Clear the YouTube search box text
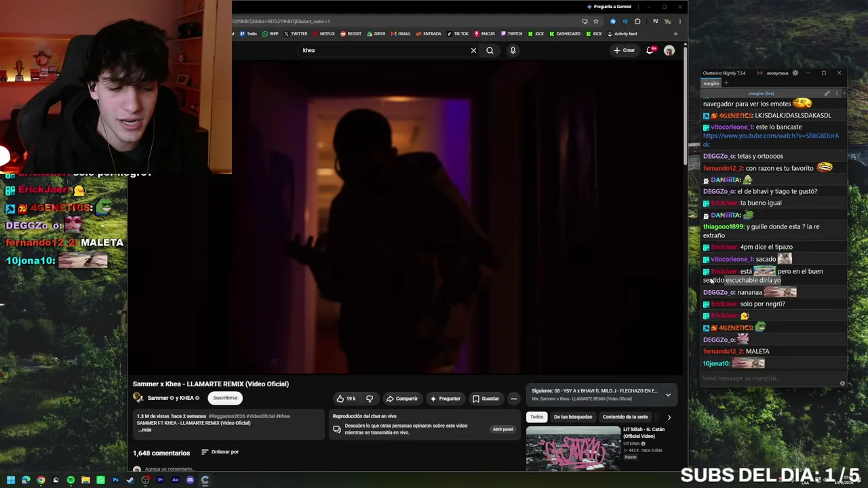Screen dimensions: 868x488 coord(473,50)
